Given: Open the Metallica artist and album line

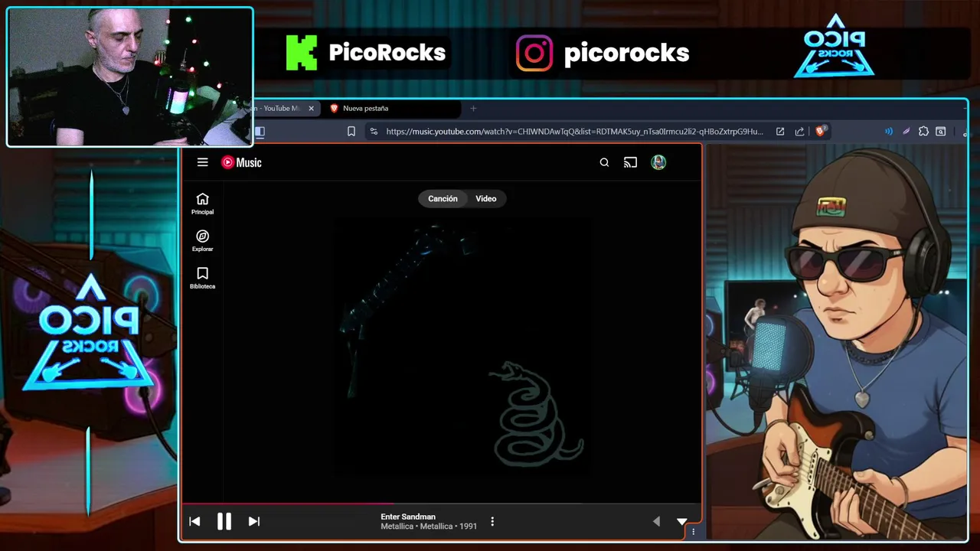Looking at the screenshot, I should tap(429, 527).
